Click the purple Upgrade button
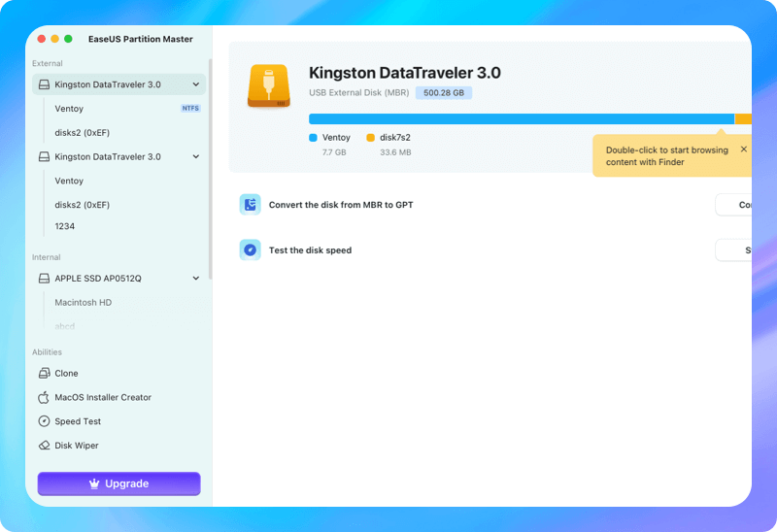 click(x=118, y=483)
